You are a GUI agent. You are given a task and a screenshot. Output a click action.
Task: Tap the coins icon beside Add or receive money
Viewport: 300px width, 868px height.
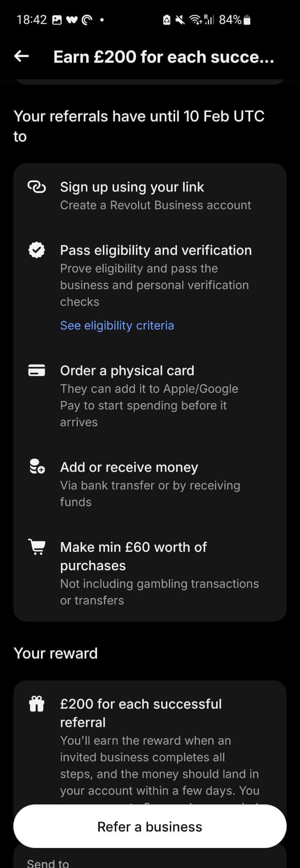37,467
